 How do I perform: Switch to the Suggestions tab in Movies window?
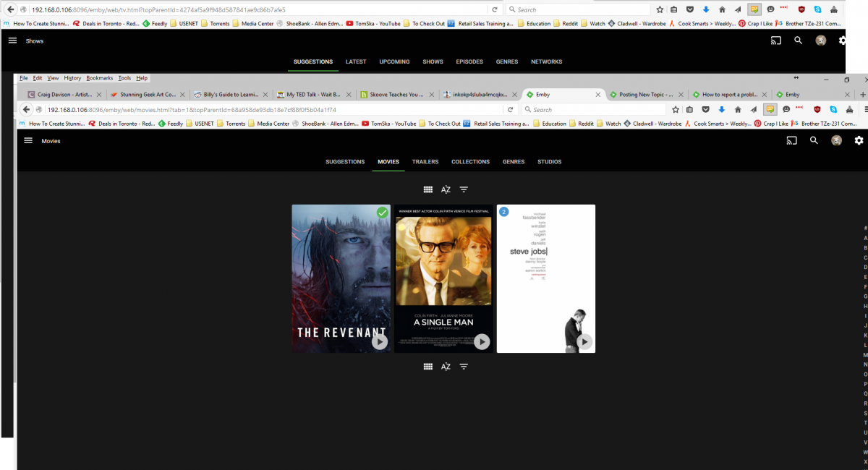tap(345, 162)
